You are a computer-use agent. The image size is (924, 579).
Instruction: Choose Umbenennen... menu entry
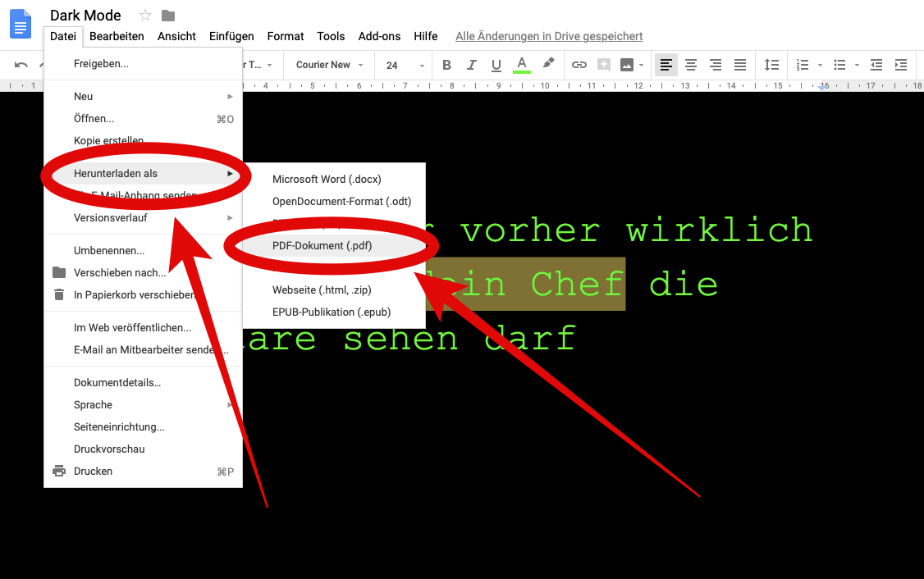point(144,251)
